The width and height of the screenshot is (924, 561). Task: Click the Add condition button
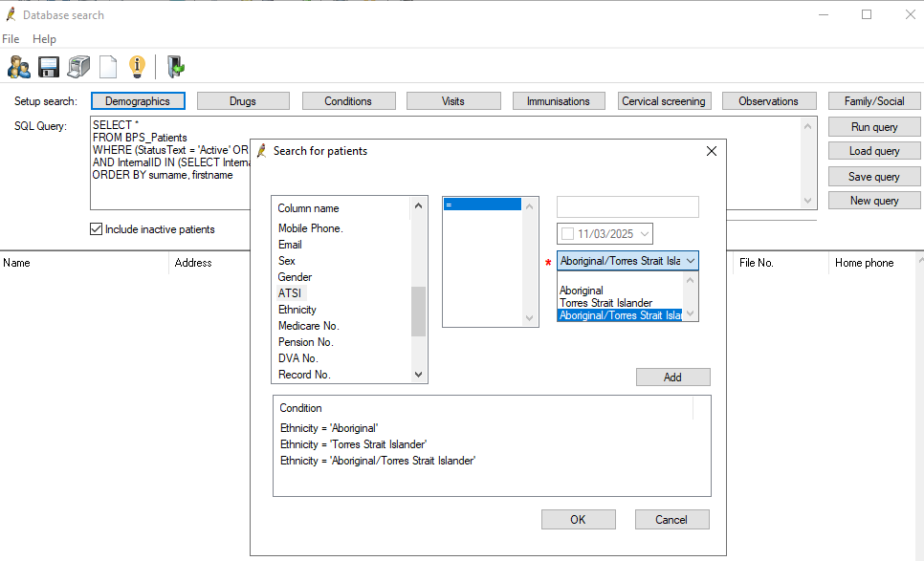(672, 378)
